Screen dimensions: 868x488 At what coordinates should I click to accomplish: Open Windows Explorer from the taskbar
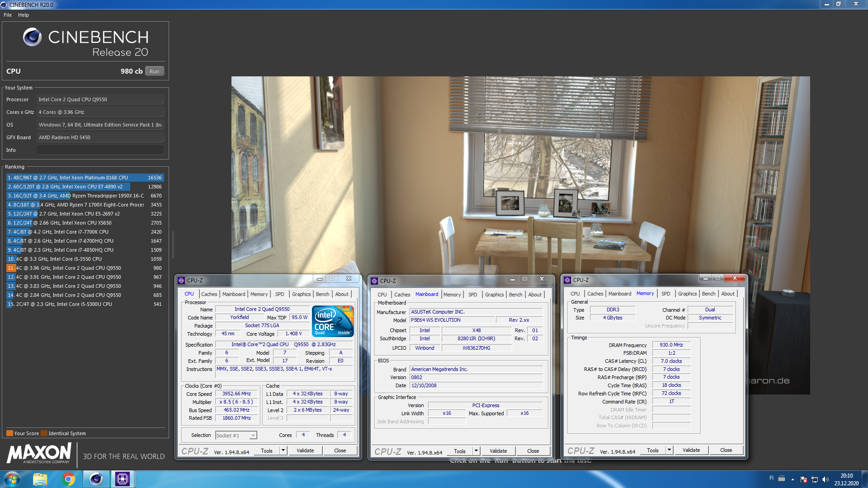[40, 479]
